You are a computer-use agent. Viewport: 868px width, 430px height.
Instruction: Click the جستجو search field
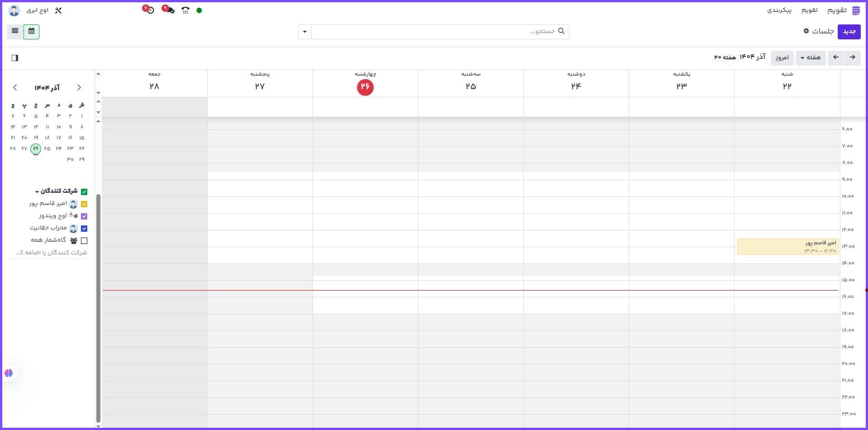coord(434,32)
